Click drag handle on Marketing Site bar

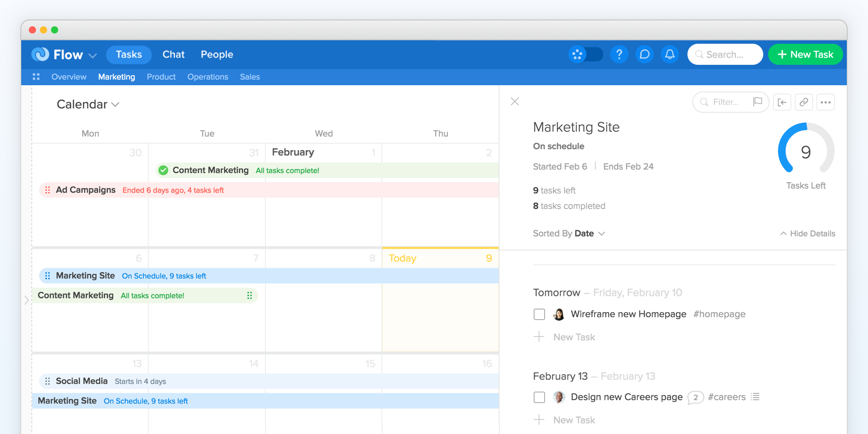tap(47, 275)
